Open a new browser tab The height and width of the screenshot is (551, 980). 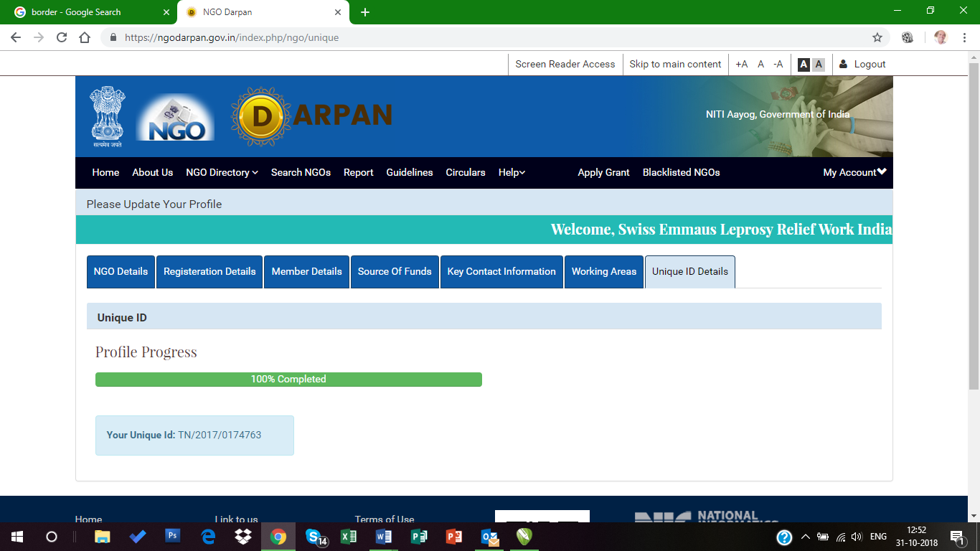click(x=365, y=12)
